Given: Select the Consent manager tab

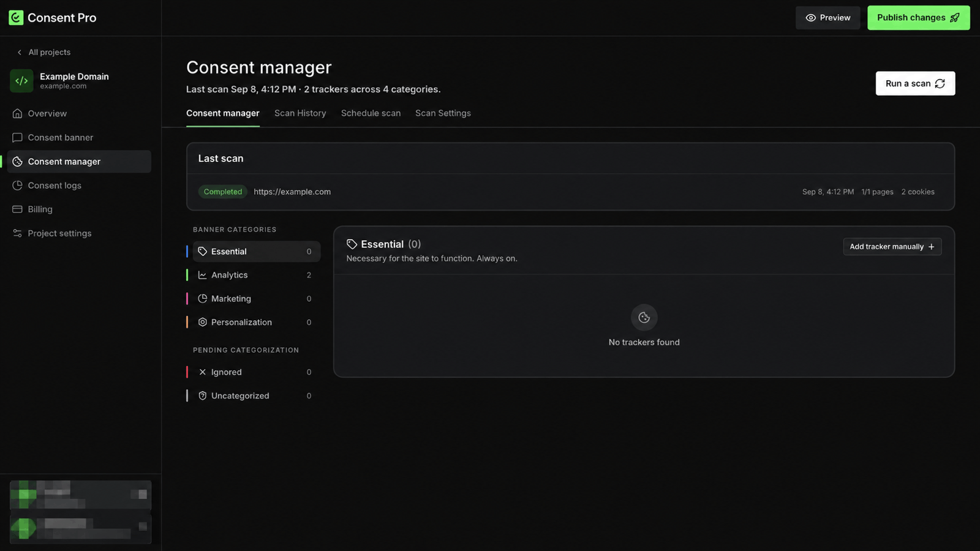Looking at the screenshot, I should pos(223,113).
